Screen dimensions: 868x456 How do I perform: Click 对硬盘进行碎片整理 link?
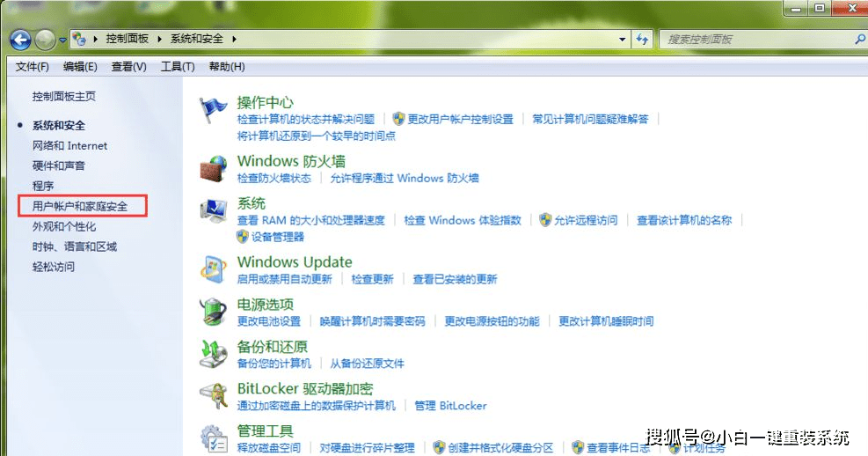(367, 448)
